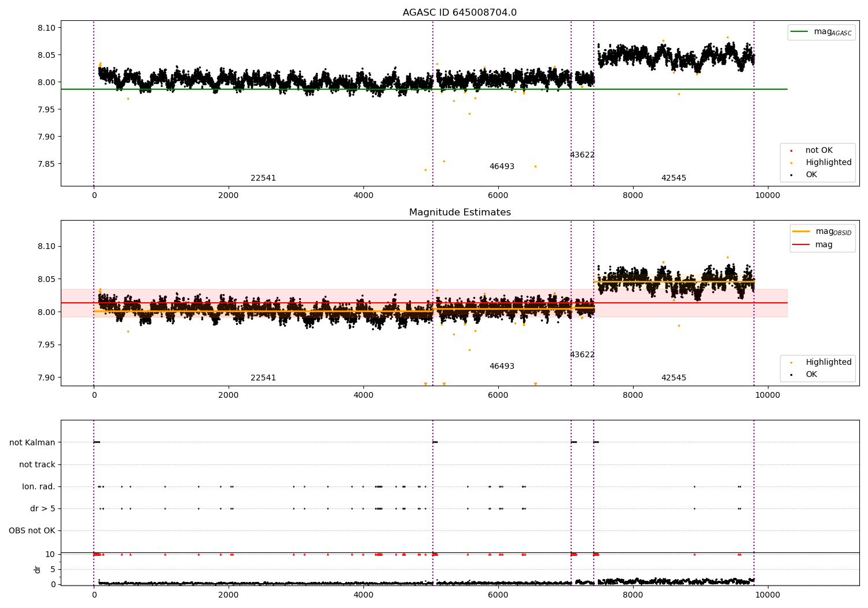This screenshot has height=608, width=868.
Task: Click obsid label 46493 in Magnitude Estimates plot
Action: 502,367
